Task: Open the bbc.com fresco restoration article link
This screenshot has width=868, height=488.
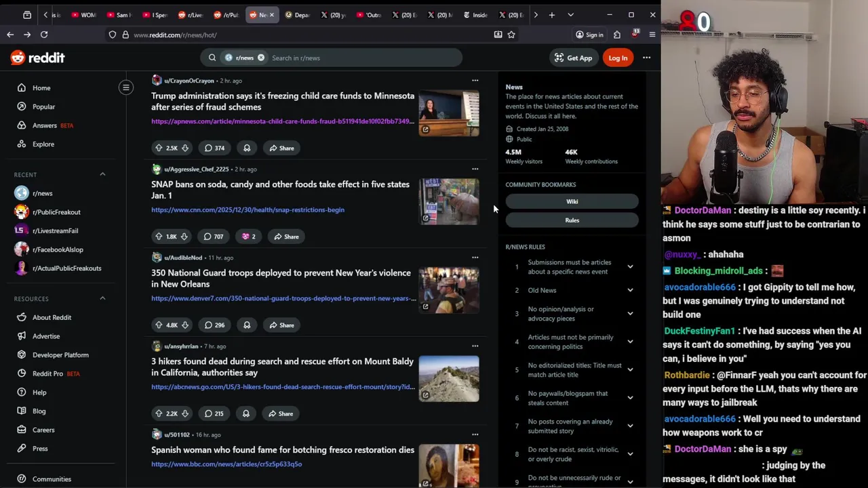Action: click(226, 464)
